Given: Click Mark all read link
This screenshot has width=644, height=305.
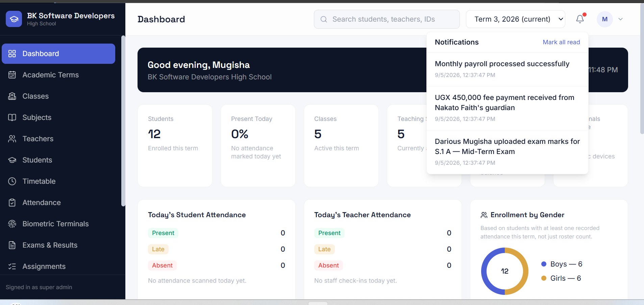Looking at the screenshot, I should [x=561, y=42].
